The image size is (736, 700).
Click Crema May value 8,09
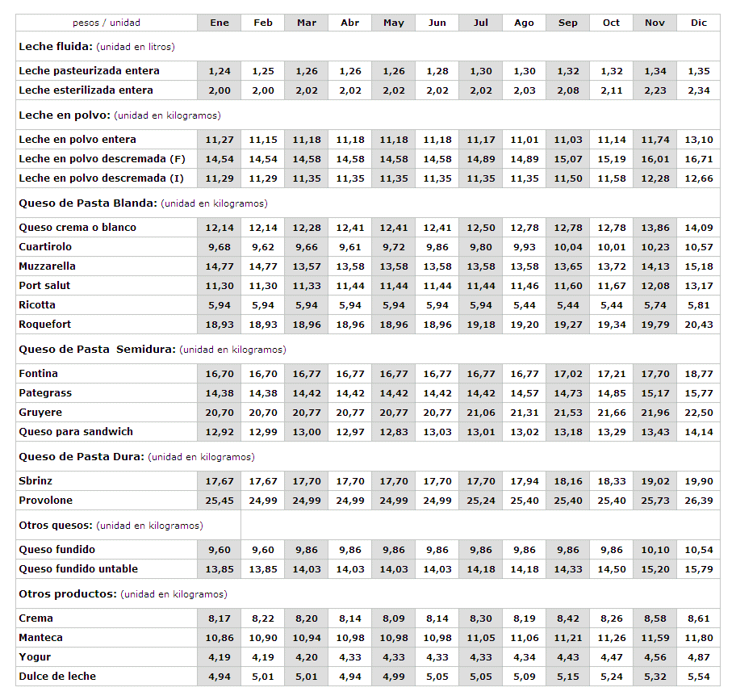[393, 618]
